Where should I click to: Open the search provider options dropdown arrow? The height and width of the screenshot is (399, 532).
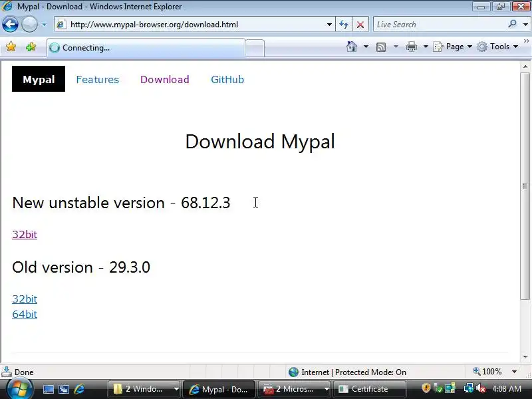(x=525, y=25)
